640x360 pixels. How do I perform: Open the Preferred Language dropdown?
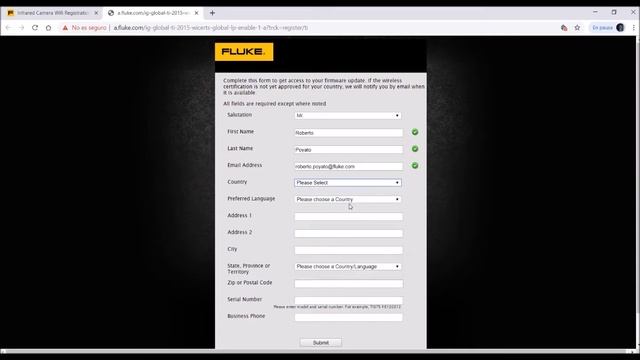coord(348,199)
